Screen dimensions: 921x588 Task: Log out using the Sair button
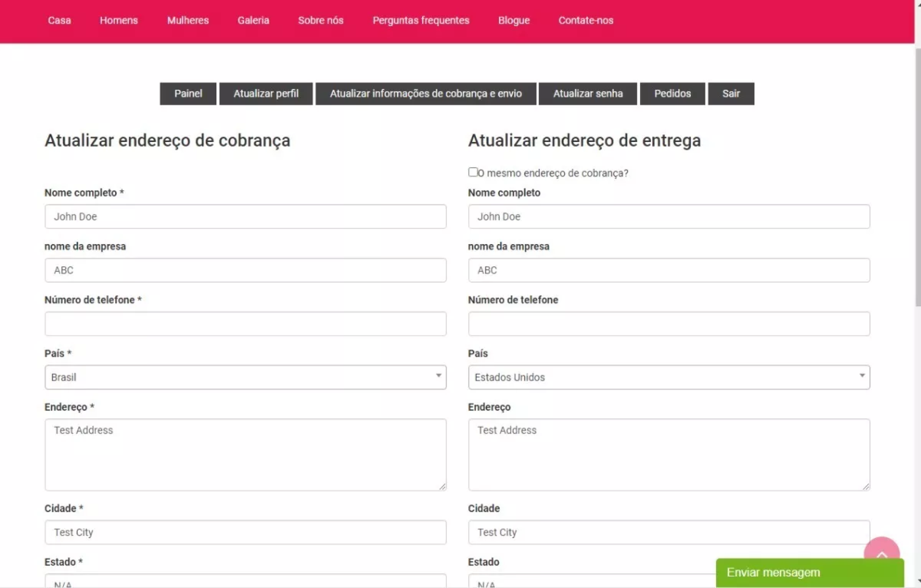(x=731, y=94)
